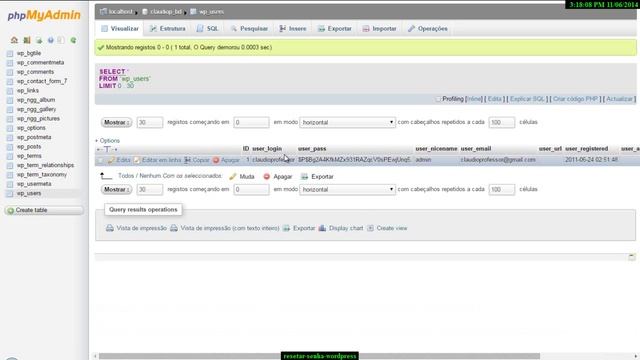
Task: Open phpMyAdmin documentation help icon
Action: point(50,40)
